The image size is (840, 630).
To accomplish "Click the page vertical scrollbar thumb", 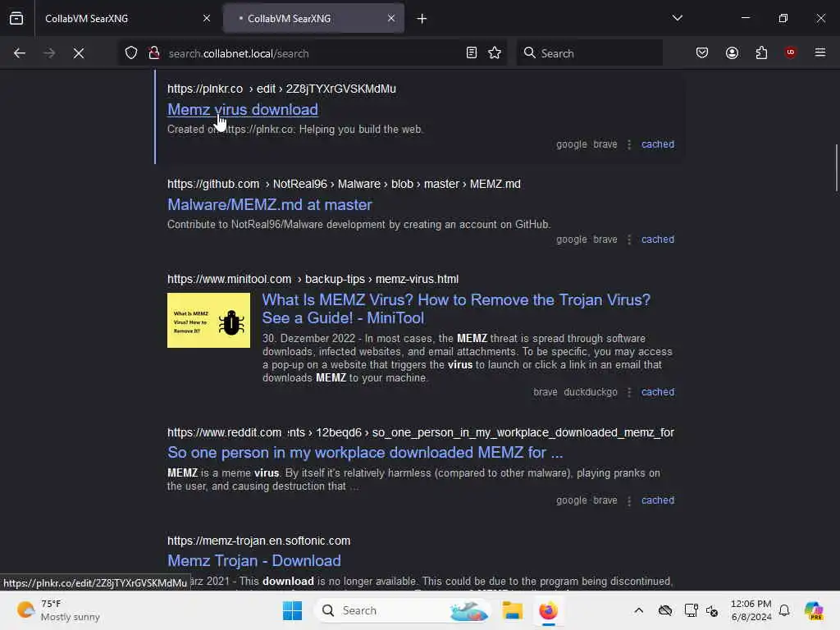I will click(836, 167).
